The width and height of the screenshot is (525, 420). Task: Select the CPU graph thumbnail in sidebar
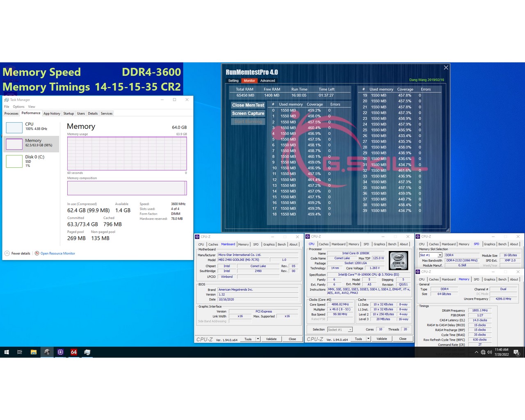pyautogui.click(x=14, y=127)
